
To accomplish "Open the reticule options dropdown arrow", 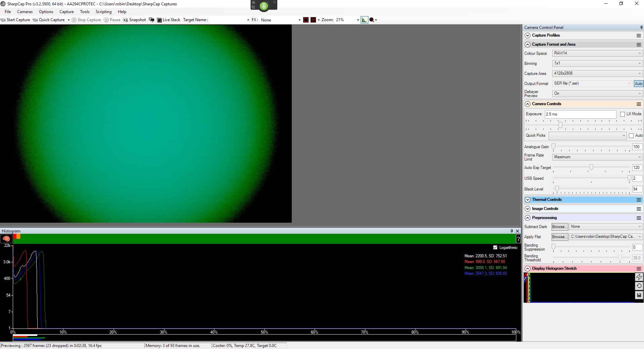I will pyautogui.click(x=319, y=20).
